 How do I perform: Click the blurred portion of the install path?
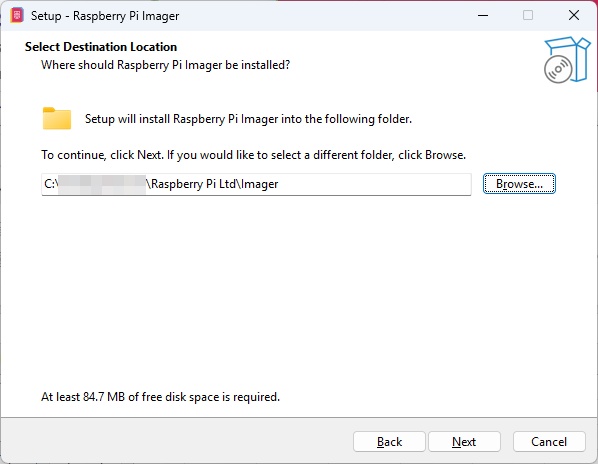coord(102,184)
